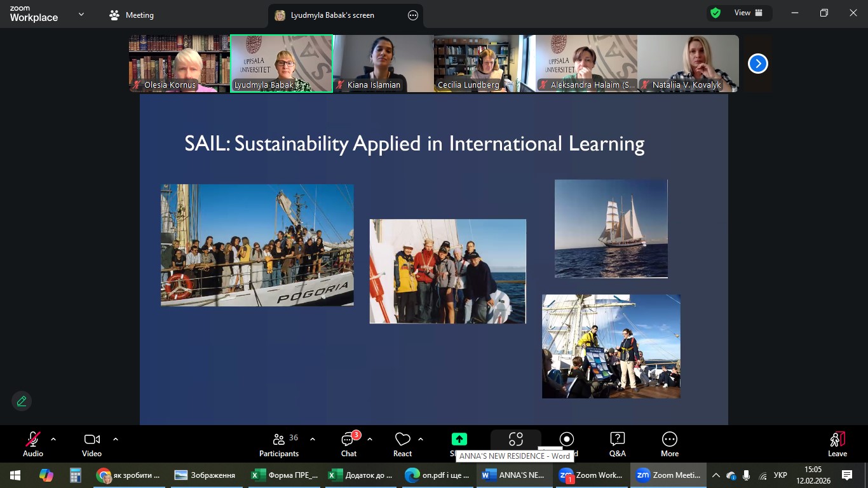Expand video options chevron
Image resolution: width=868 pixels, height=488 pixels.
116,439
